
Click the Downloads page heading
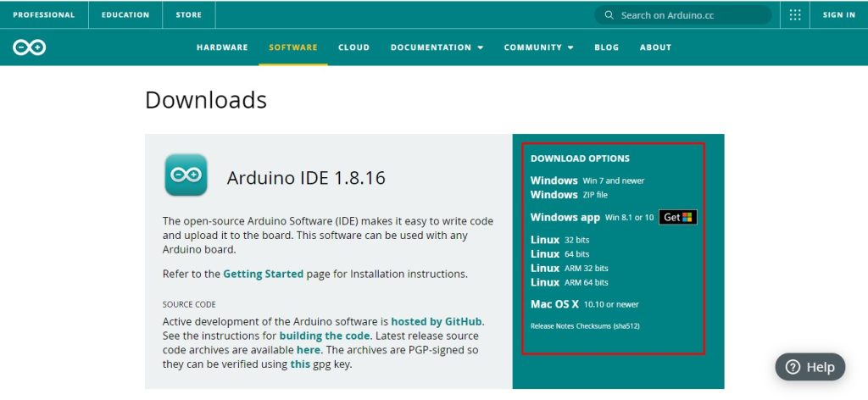[x=206, y=100]
